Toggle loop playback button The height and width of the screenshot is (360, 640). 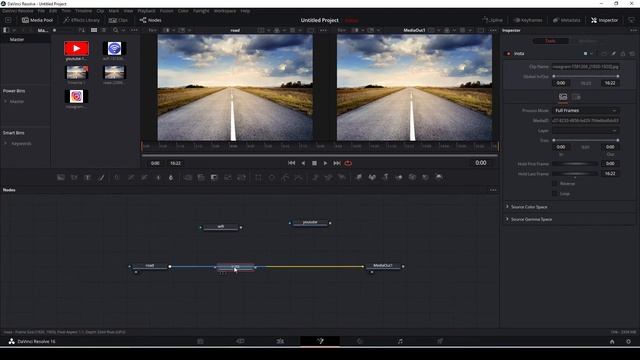point(348,163)
